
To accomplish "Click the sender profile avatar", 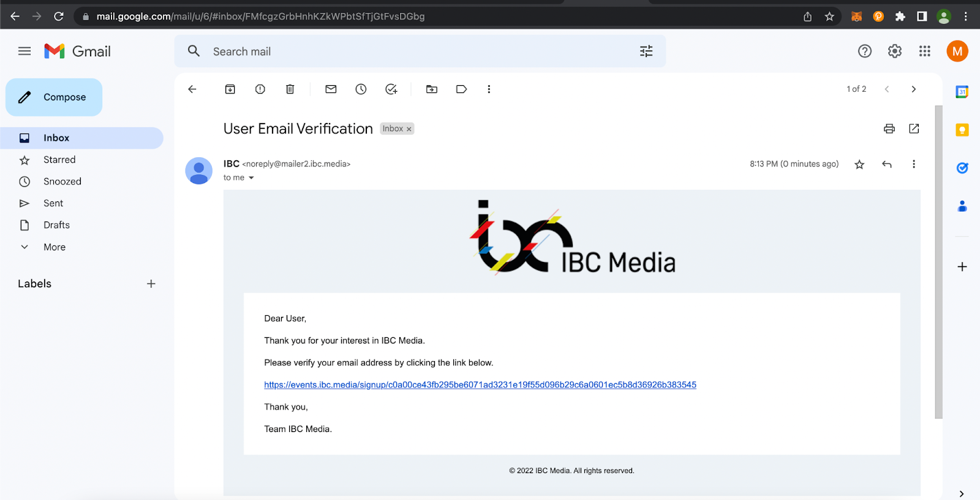I will [199, 171].
